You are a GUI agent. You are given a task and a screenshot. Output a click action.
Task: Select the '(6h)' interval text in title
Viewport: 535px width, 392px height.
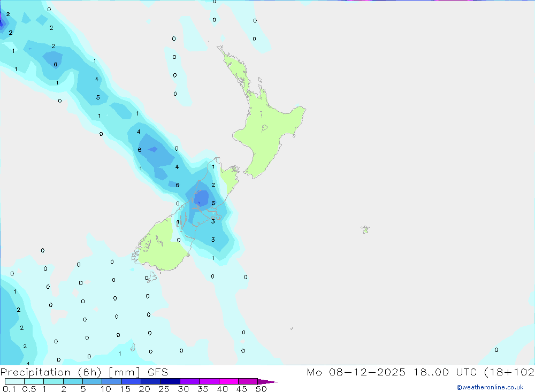(89, 372)
